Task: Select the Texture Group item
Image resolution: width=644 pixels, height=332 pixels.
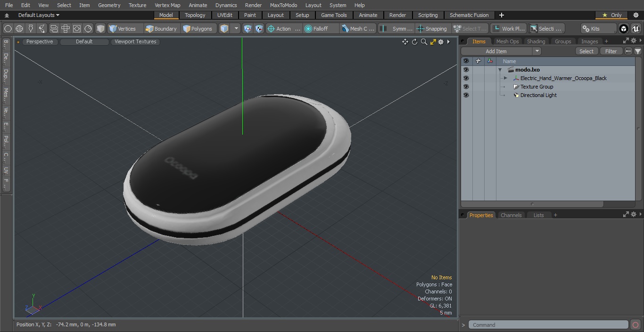Action: click(537, 87)
